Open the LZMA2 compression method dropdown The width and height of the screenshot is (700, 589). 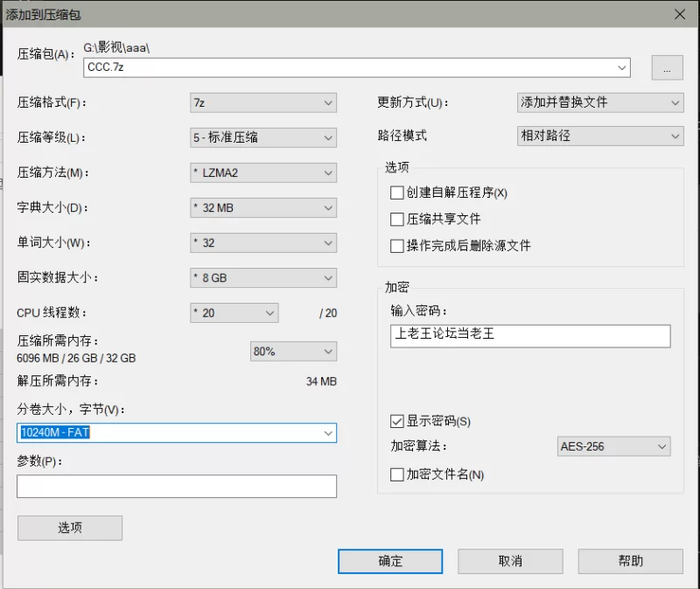click(x=263, y=172)
